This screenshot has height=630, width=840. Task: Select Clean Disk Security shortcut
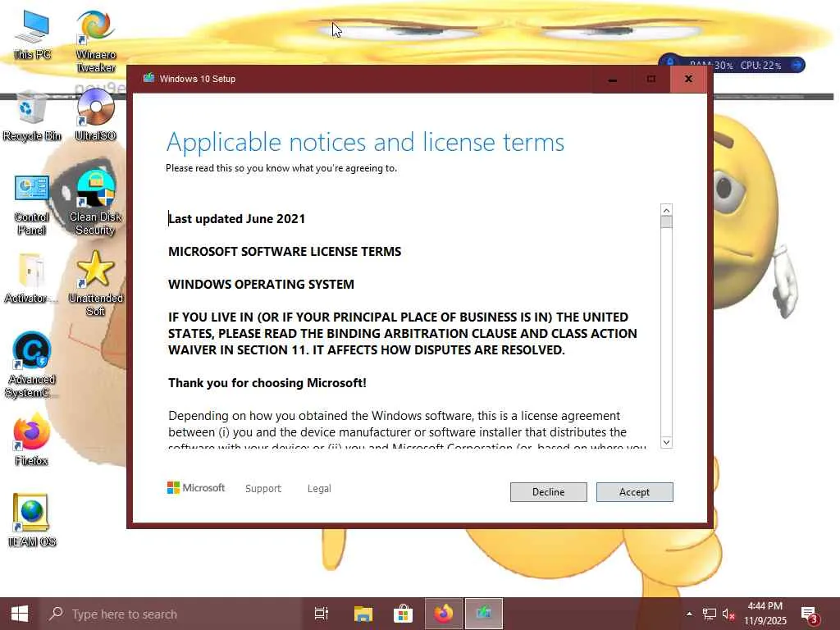[95, 203]
